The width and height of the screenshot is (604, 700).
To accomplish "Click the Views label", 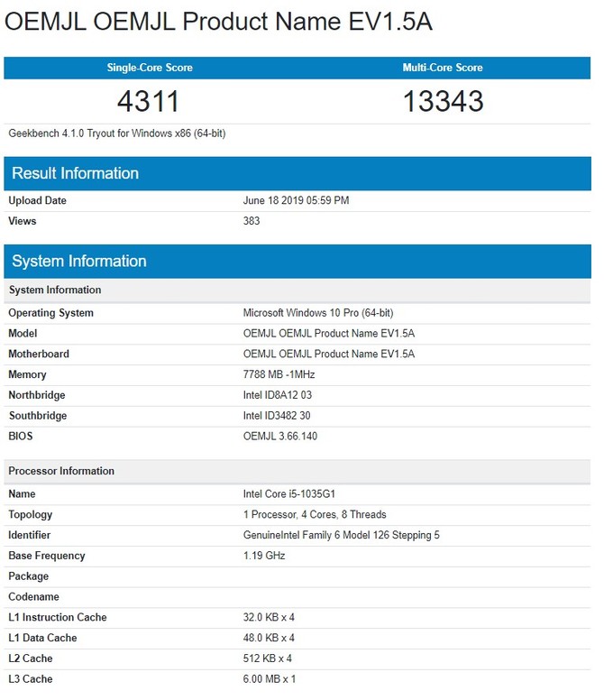I will click(23, 221).
